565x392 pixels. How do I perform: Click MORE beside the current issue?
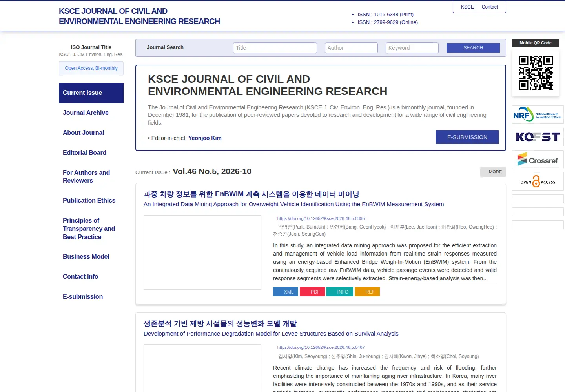click(493, 172)
